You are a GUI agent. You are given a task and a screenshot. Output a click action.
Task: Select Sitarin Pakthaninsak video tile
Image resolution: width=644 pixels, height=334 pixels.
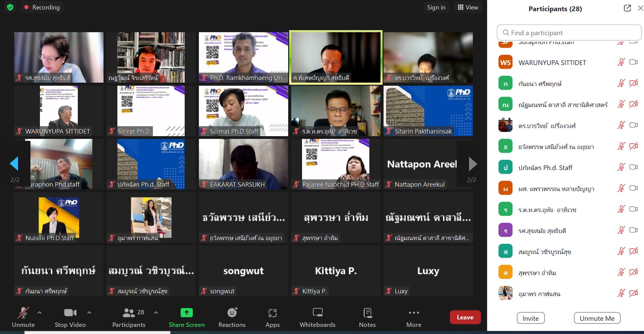[x=428, y=111]
